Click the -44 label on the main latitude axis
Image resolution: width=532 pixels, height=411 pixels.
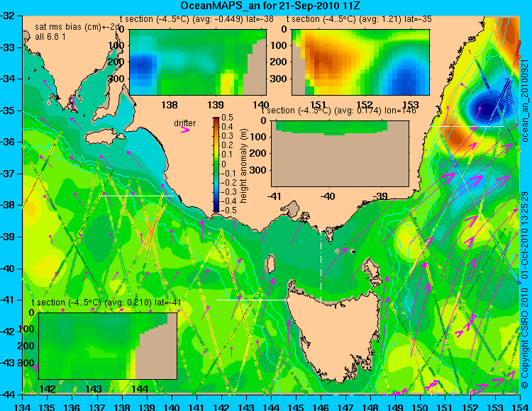pyautogui.click(x=7, y=395)
